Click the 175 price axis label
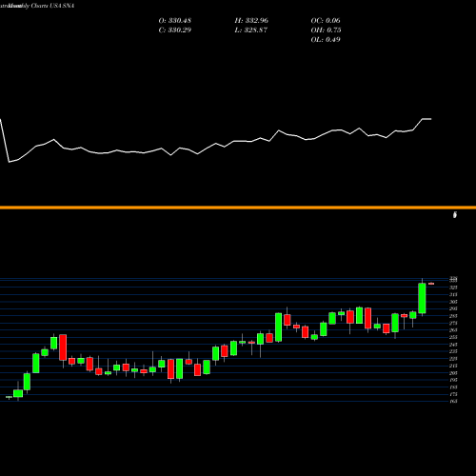Screen dimensions: 476x476 pos(453,394)
